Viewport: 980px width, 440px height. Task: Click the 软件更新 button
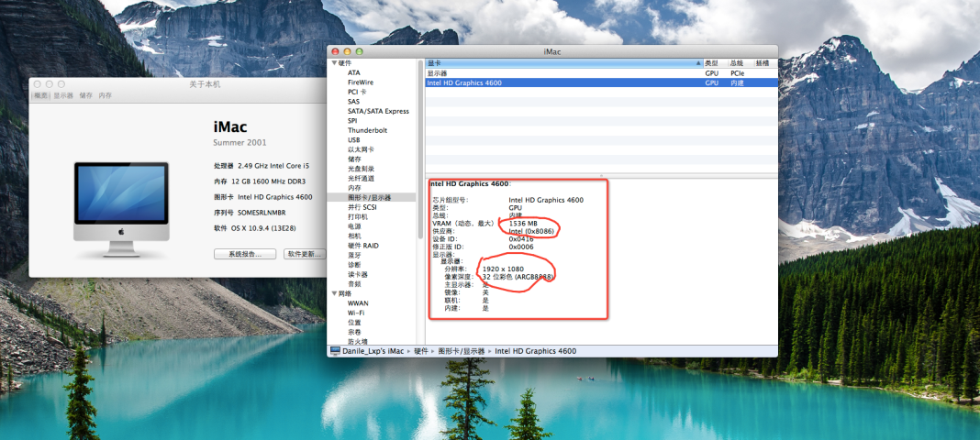tap(304, 254)
